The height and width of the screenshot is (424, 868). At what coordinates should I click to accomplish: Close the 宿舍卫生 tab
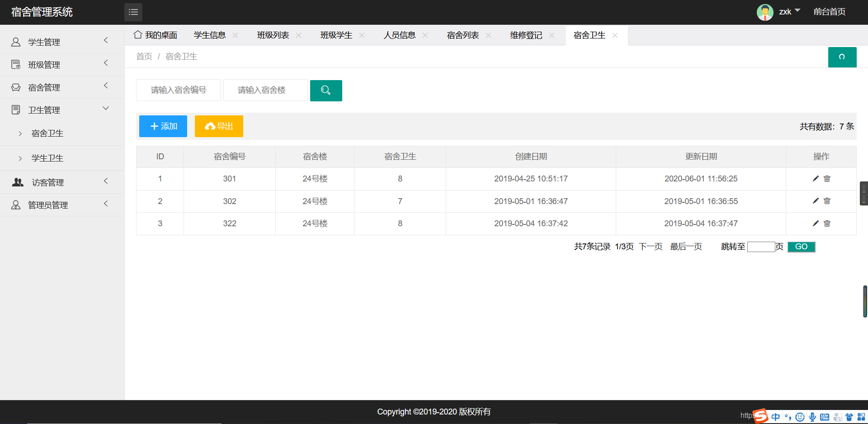615,35
